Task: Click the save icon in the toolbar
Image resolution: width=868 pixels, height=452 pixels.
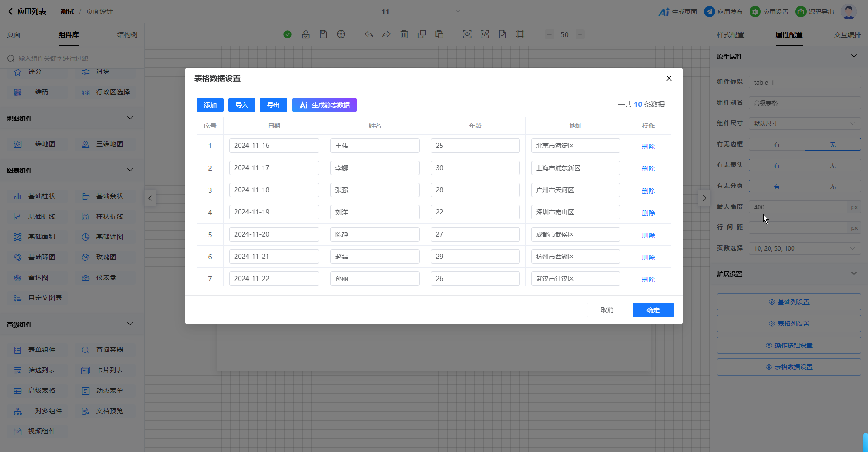Action: pyautogui.click(x=323, y=34)
